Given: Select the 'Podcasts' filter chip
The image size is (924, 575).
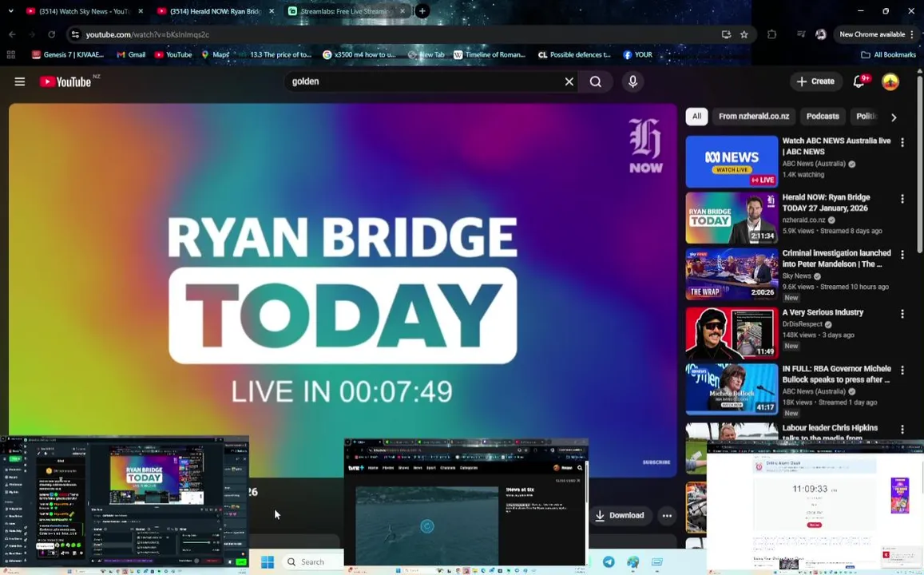Looking at the screenshot, I should 822,116.
